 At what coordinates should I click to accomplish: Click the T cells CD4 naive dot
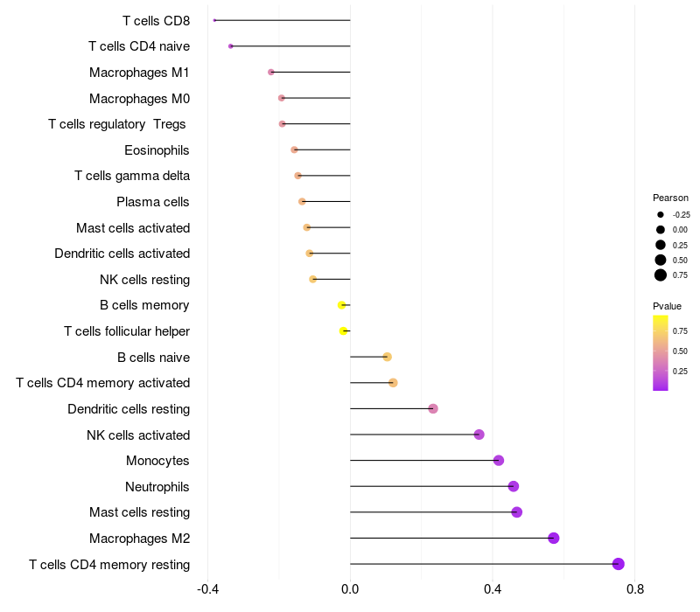click(x=230, y=45)
